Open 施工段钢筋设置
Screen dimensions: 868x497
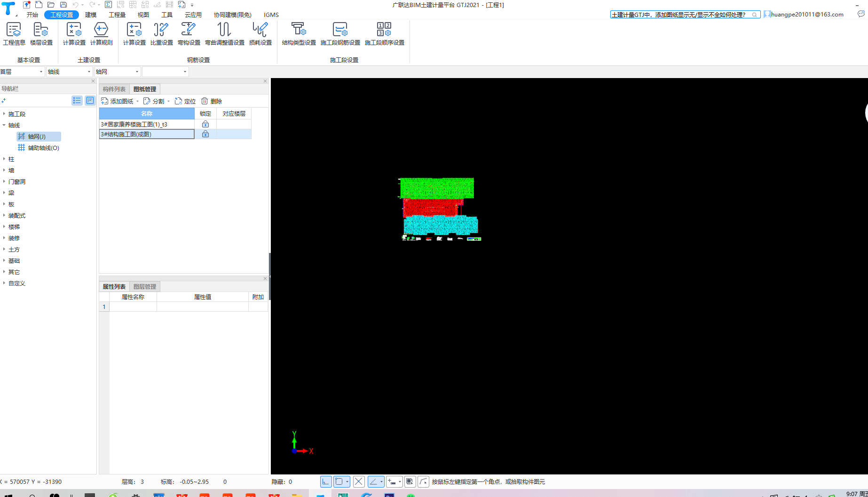(x=340, y=34)
